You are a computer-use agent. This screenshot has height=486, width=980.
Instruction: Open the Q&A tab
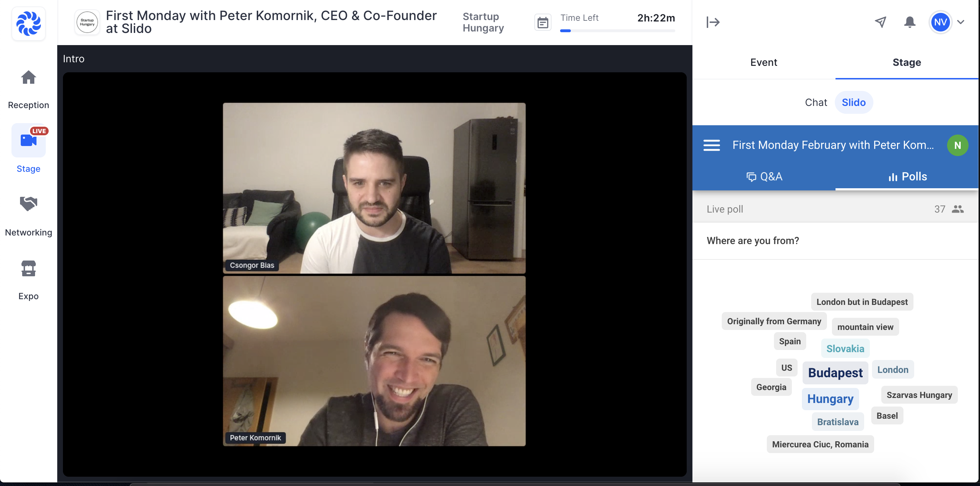764,176
